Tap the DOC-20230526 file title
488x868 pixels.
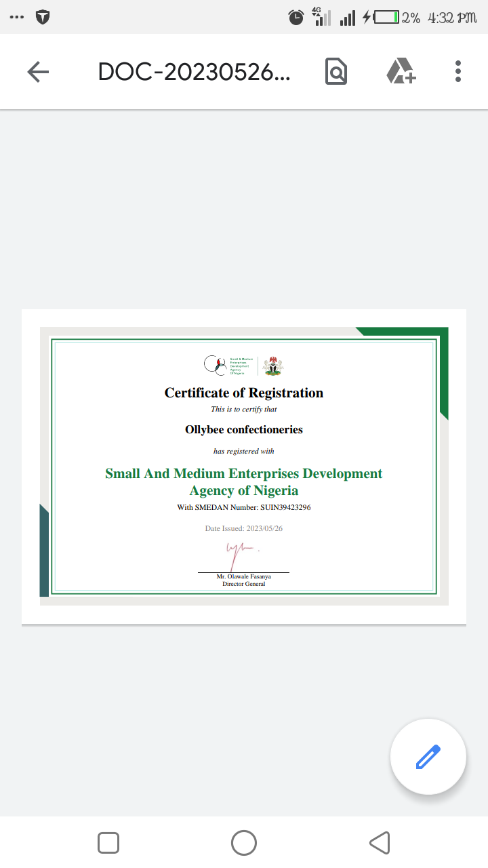click(x=194, y=71)
